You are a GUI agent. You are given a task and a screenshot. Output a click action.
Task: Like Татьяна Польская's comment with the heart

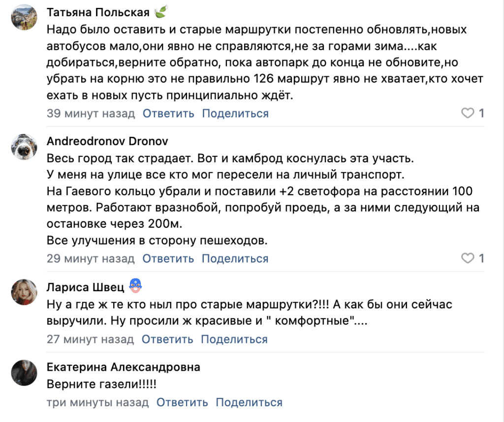pyautogui.click(x=467, y=114)
